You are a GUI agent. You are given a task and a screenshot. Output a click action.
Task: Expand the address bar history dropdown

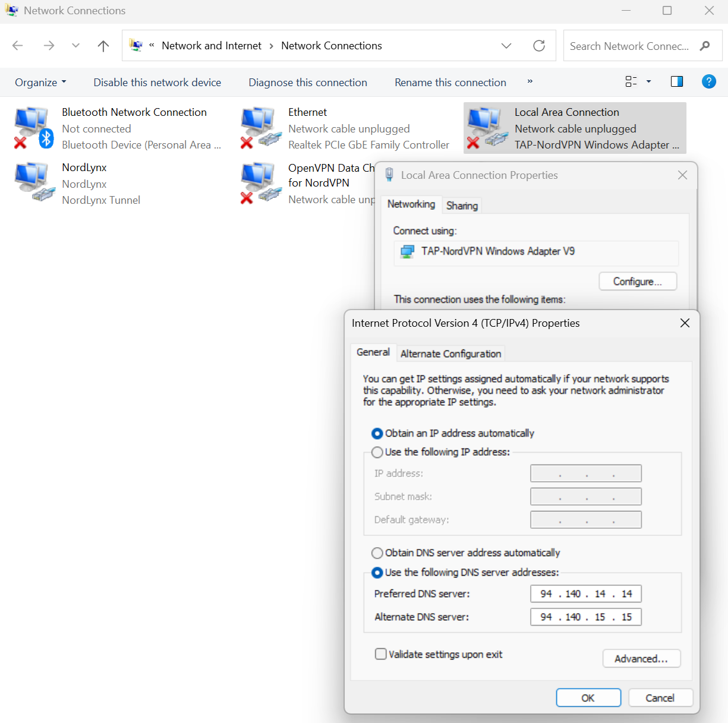point(506,46)
